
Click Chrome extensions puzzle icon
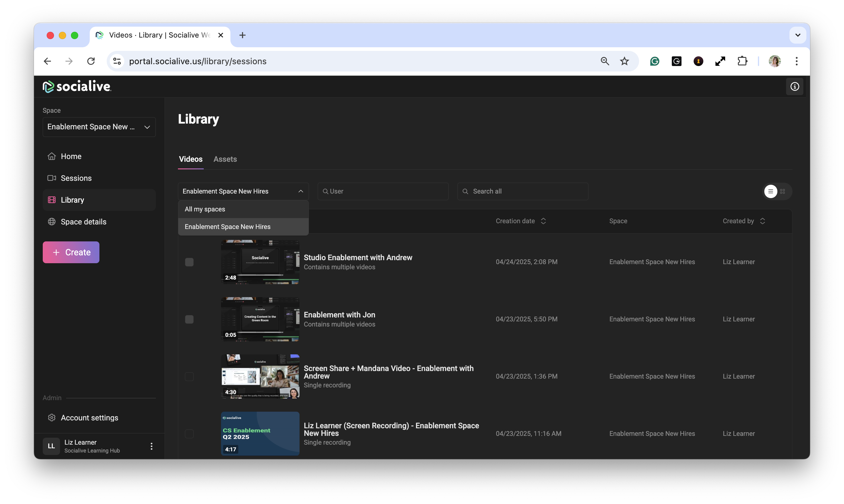point(742,61)
